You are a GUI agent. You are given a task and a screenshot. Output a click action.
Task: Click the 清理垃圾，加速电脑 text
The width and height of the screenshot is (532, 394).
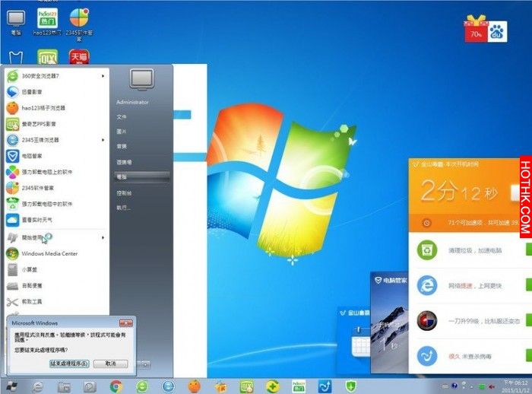click(x=475, y=251)
